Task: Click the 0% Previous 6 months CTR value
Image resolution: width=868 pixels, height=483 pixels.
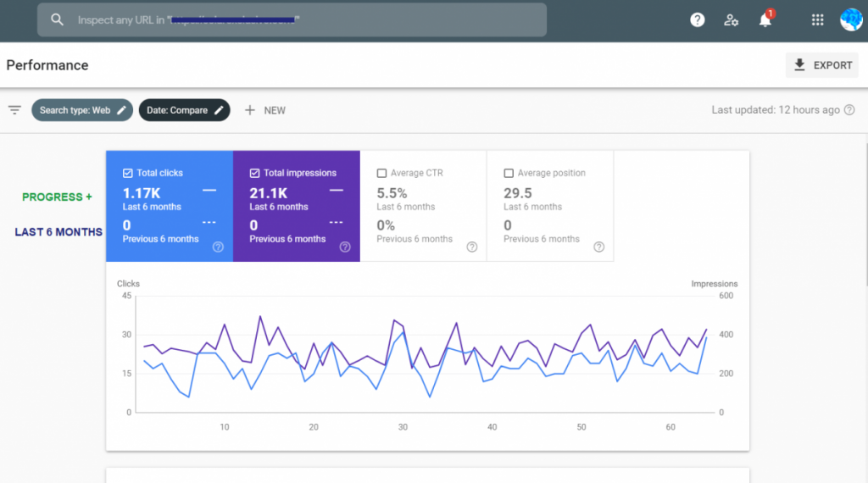Action: click(386, 225)
